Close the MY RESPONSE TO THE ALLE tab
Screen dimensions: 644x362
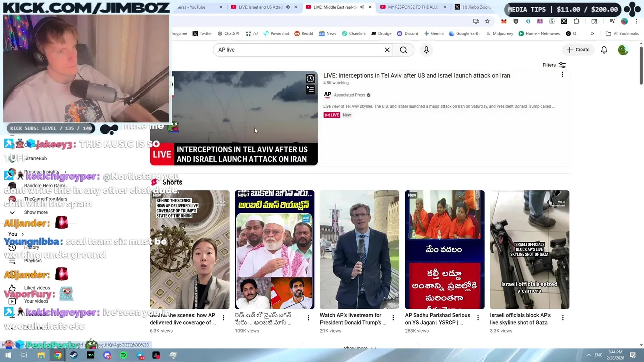445,7
